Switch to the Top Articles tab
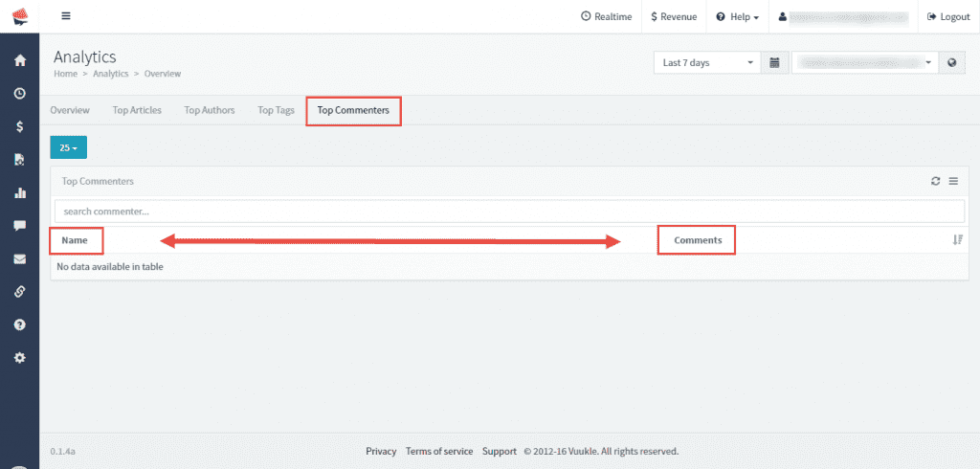Image resolution: width=980 pixels, height=469 pixels. coord(137,110)
